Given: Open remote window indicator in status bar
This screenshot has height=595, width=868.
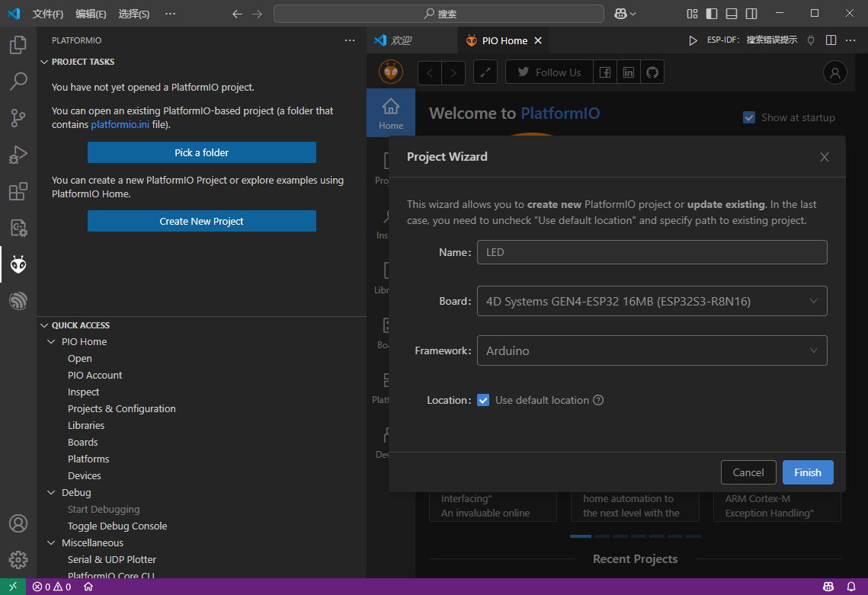Looking at the screenshot, I should [13, 587].
